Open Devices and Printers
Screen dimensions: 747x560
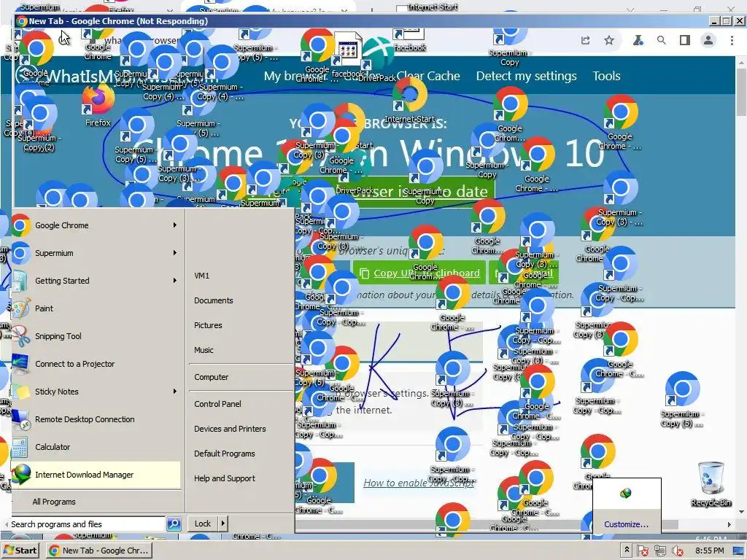pos(230,429)
